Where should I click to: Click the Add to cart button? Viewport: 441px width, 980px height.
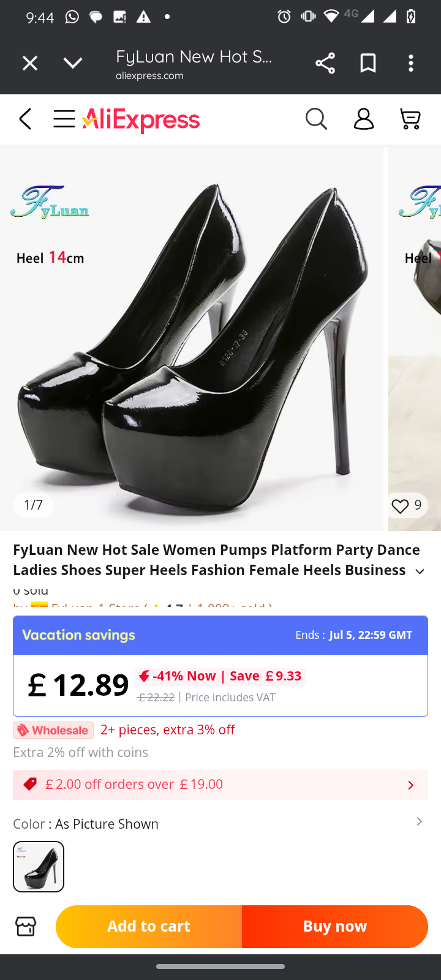[149, 926]
